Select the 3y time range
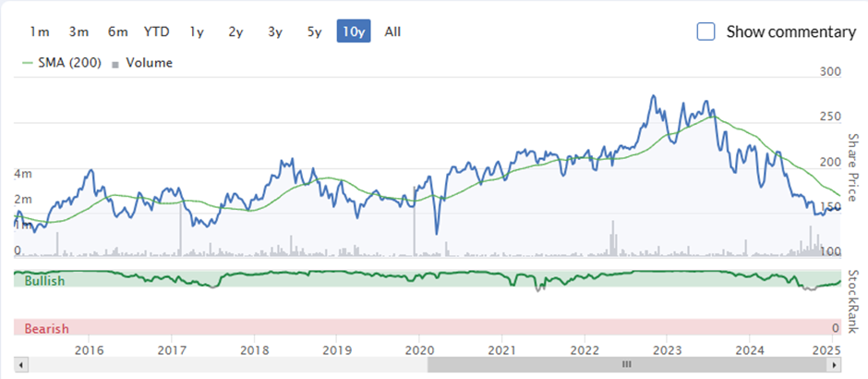 pos(275,31)
